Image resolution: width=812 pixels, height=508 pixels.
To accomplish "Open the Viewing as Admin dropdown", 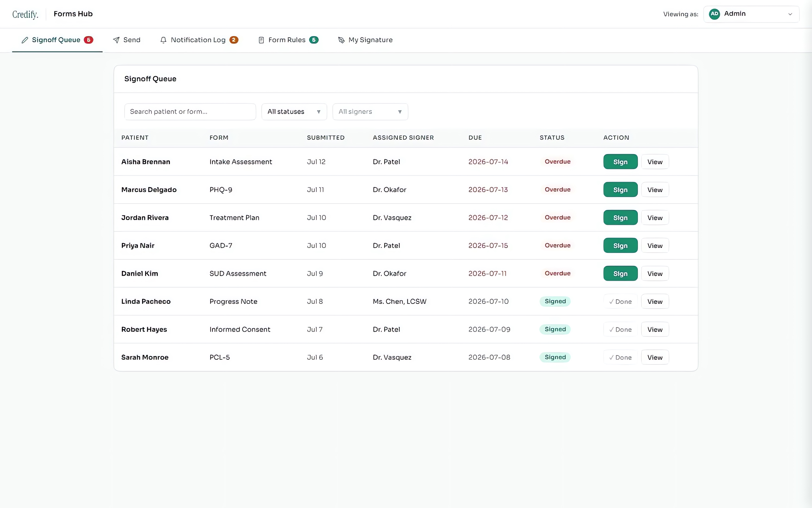I will click(751, 14).
